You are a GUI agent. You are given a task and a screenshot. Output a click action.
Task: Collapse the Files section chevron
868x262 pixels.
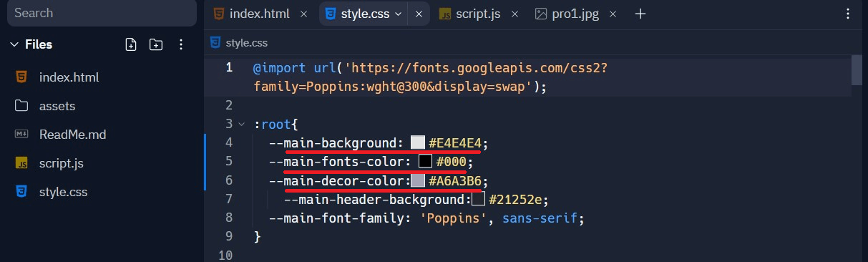[14, 44]
